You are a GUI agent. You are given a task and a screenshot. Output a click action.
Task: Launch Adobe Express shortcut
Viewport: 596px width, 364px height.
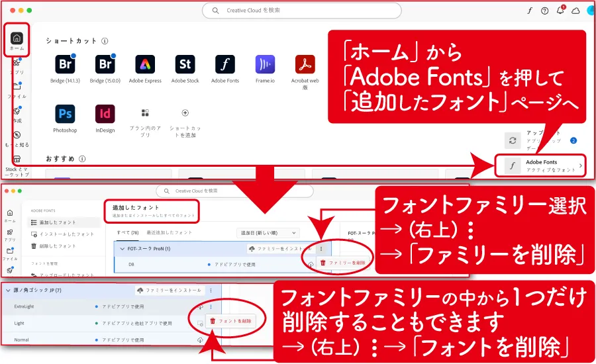145,64
